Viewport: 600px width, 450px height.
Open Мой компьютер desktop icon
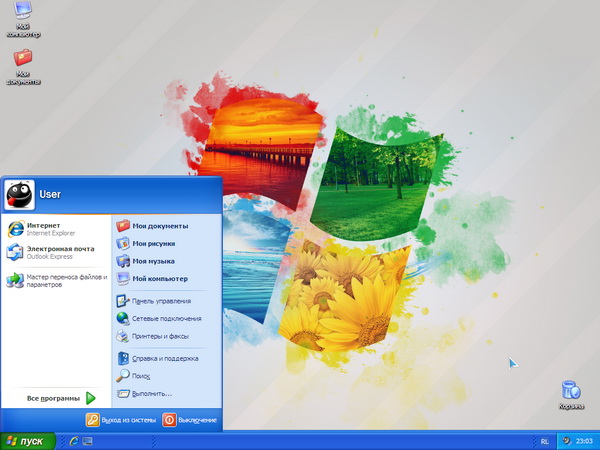tap(22, 13)
